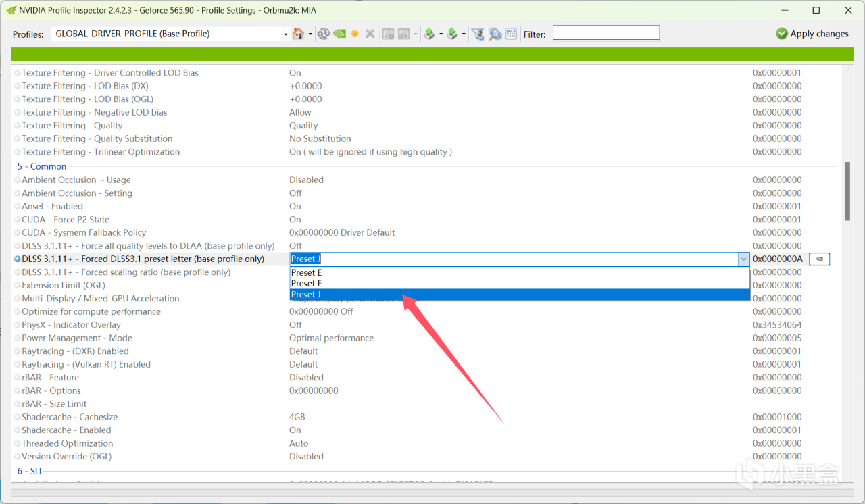Select Optimize for compute performance row
The height and width of the screenshot is (504, 865).
[91, 311]
